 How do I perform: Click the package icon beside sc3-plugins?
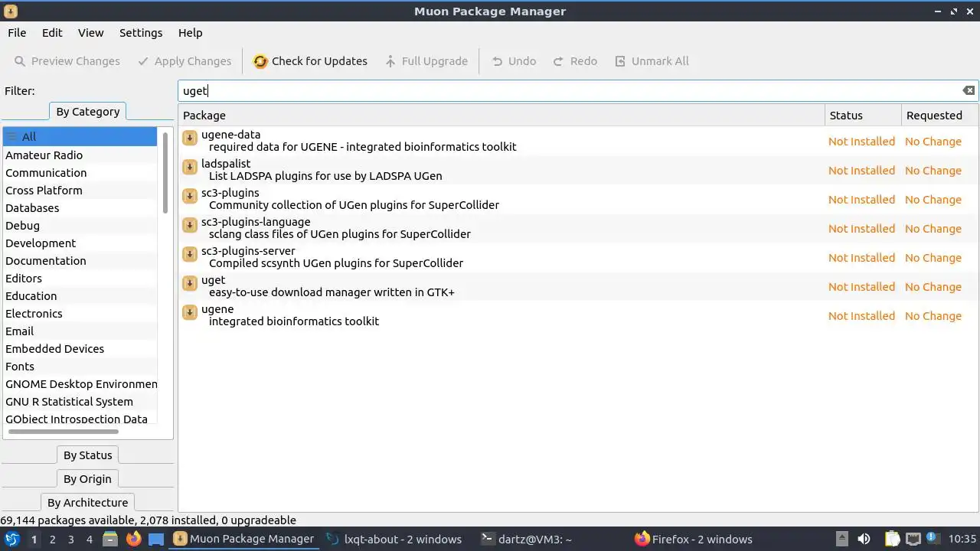[190, 196]
